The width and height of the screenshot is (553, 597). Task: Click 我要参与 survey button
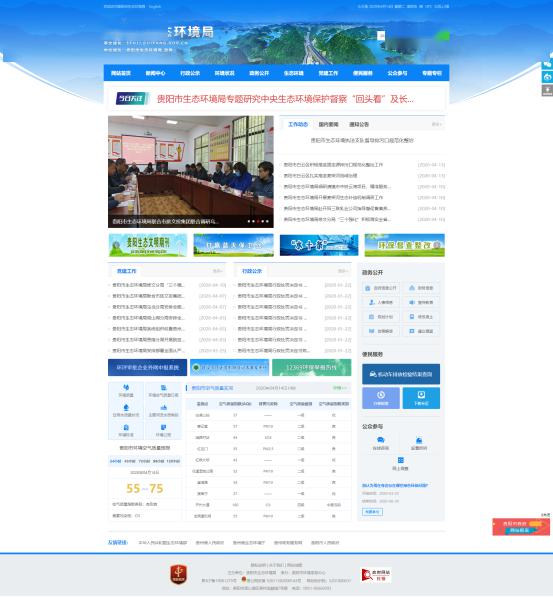click(372, 512)
